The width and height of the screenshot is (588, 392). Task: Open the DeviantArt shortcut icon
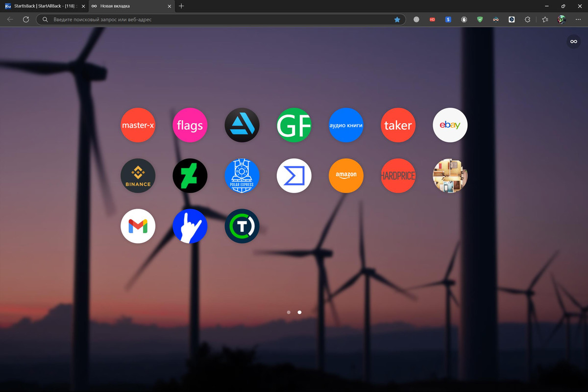coord(190,175)
